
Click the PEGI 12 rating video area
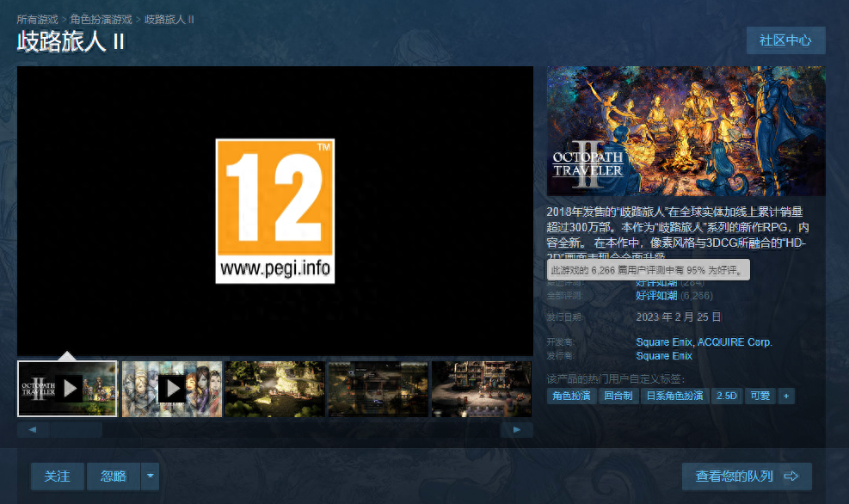point(275,211)
